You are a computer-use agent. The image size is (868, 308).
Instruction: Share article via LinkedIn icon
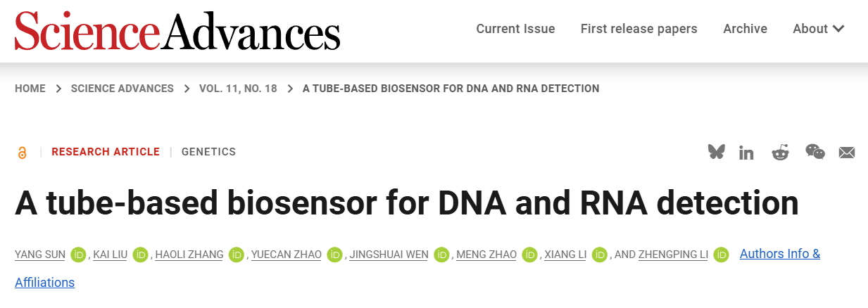tap(746, 153)
